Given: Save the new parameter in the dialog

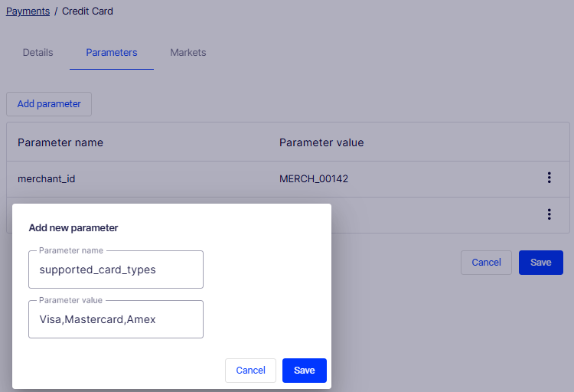Looking at the screenshot, I should coord(304,371).
